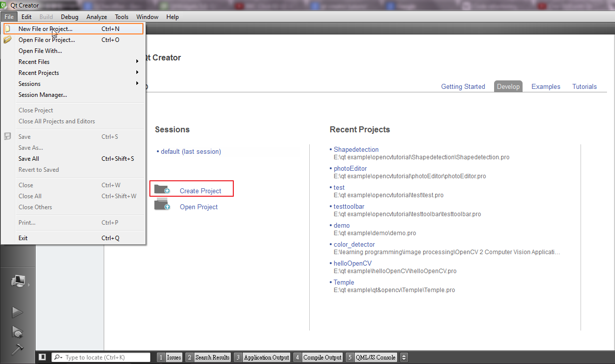
Task: Open the Search Results output pane
Action: 208,358
